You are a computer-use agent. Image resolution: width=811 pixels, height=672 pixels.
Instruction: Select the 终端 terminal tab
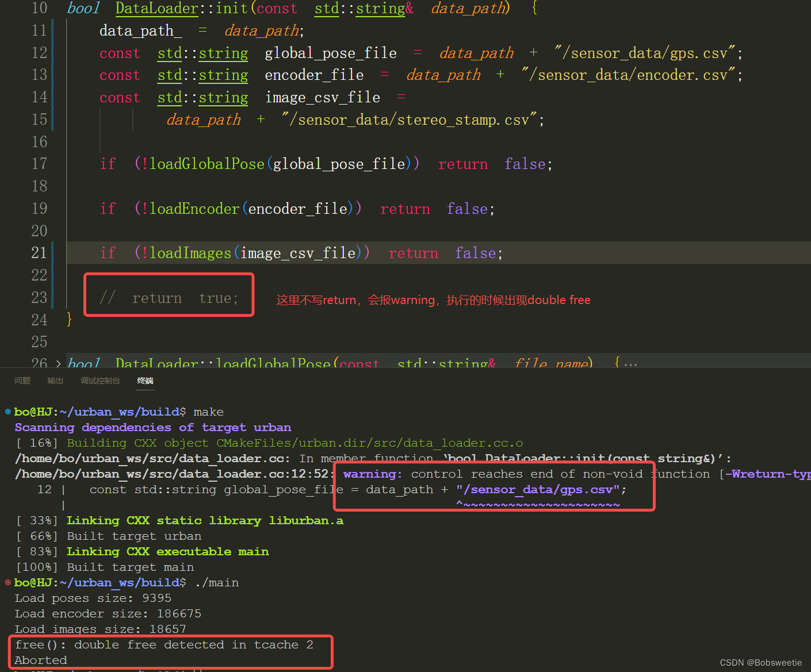146,381
